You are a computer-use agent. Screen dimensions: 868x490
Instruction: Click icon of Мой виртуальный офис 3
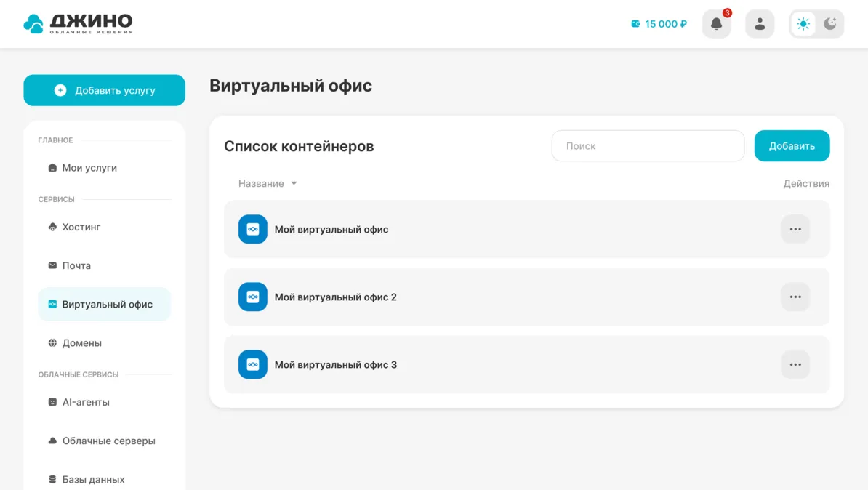253,364
